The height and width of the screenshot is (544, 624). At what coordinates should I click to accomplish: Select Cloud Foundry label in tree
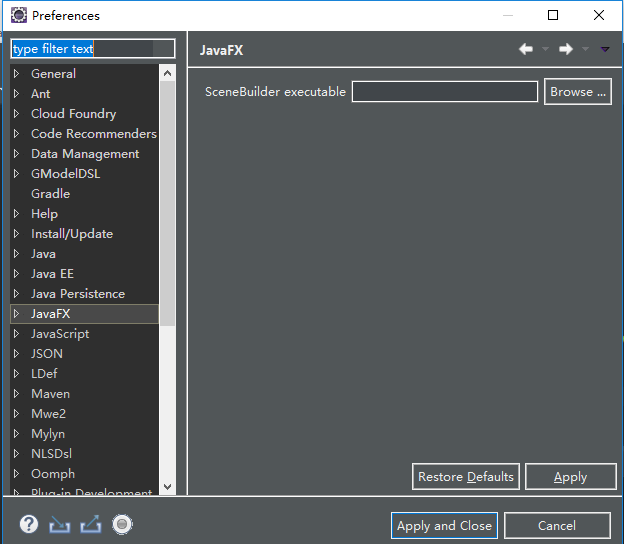coord(74,114)
